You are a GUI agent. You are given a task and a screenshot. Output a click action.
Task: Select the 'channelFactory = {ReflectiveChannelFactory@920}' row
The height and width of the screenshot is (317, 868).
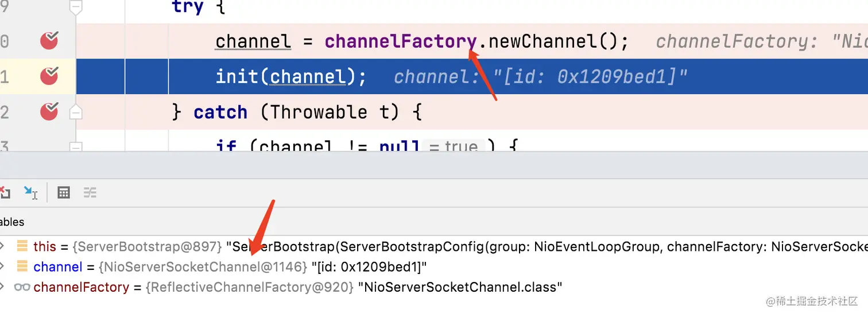coord(434,287)
